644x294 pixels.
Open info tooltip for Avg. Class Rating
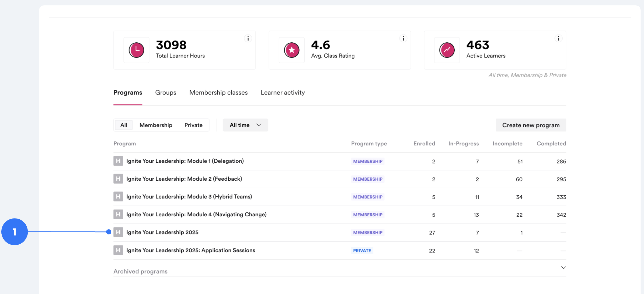coord(403,39)
